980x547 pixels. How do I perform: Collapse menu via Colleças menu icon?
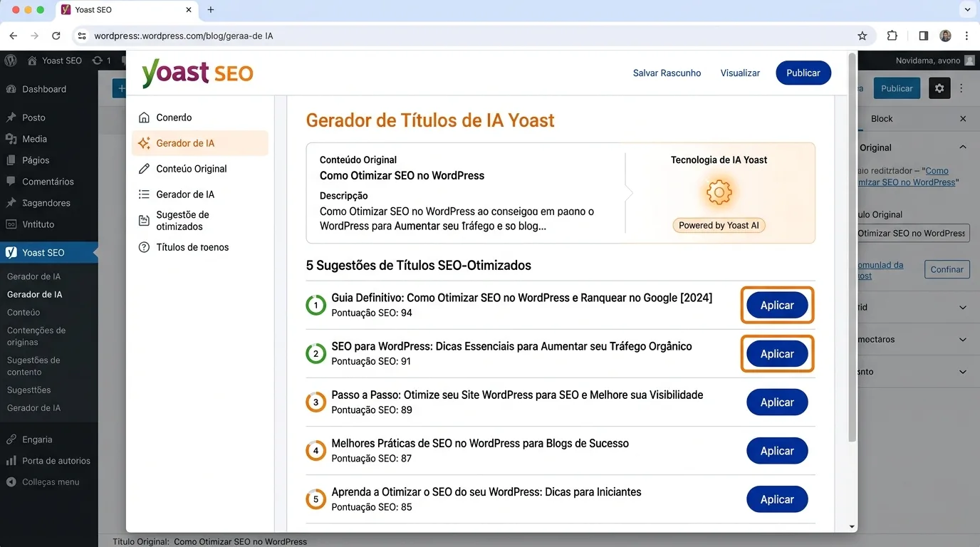(x=11, y=482)
